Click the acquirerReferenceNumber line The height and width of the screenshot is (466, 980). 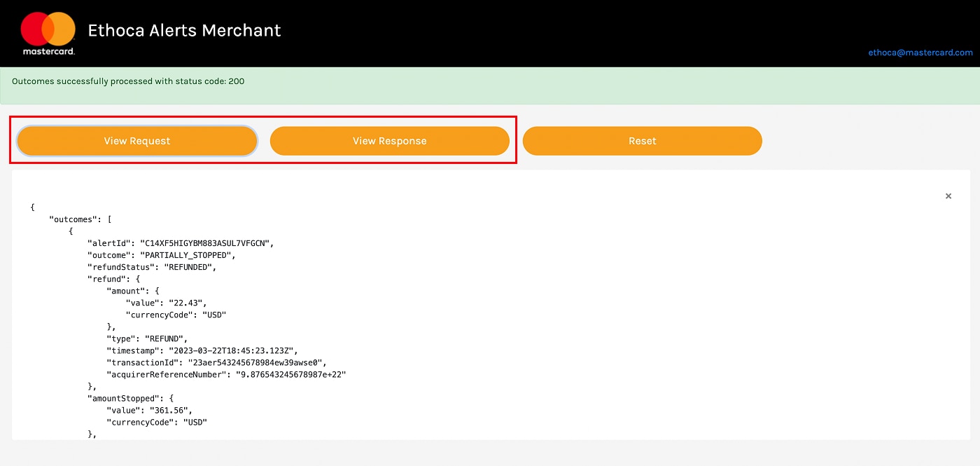click(x=226, y=374)
